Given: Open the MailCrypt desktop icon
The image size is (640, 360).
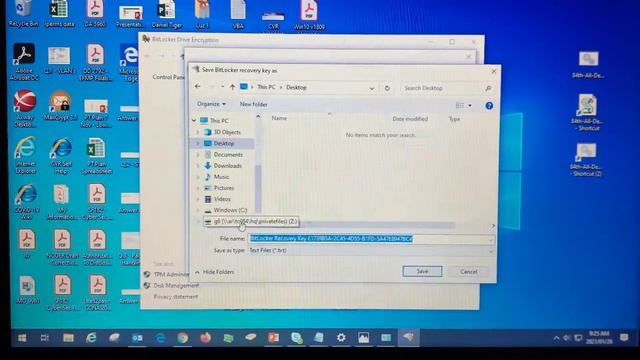Looking at the screenshot, I should (x=60, y=105).
